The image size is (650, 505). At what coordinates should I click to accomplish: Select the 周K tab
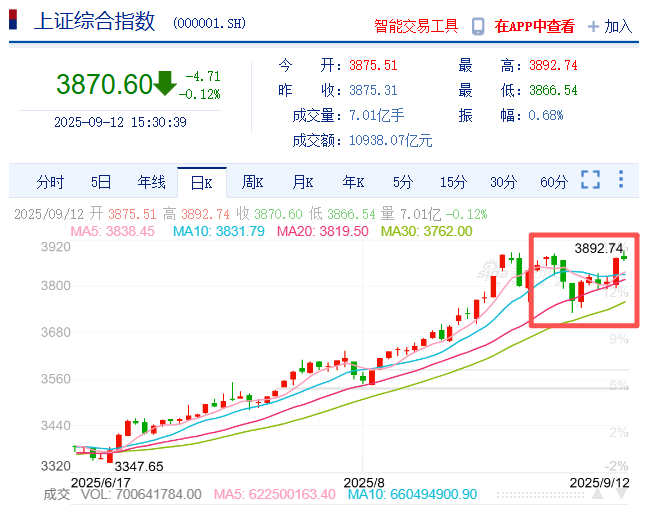click(252, 182)
